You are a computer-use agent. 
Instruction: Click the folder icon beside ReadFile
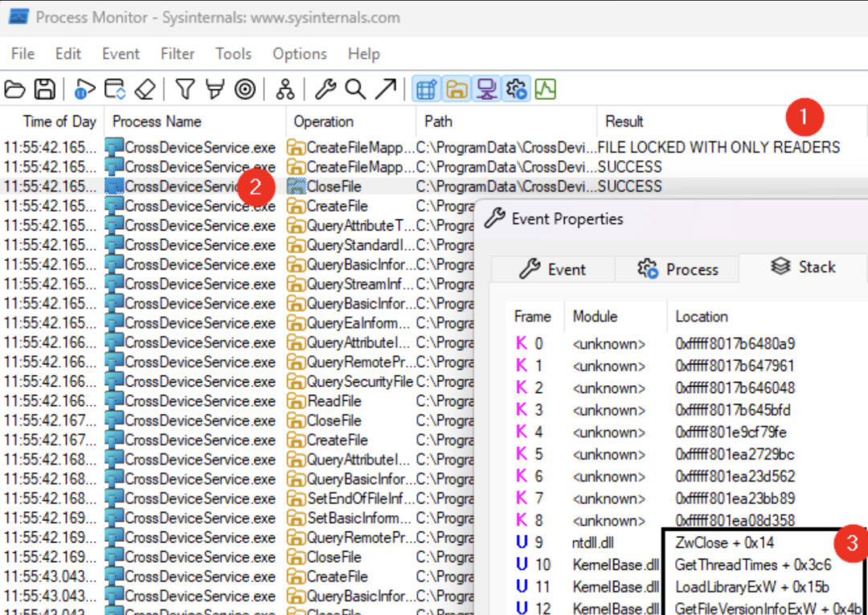point(296,401)
